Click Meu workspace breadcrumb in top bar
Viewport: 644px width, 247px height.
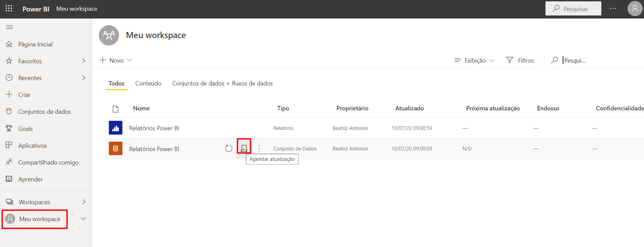click(x=77, y=9)
